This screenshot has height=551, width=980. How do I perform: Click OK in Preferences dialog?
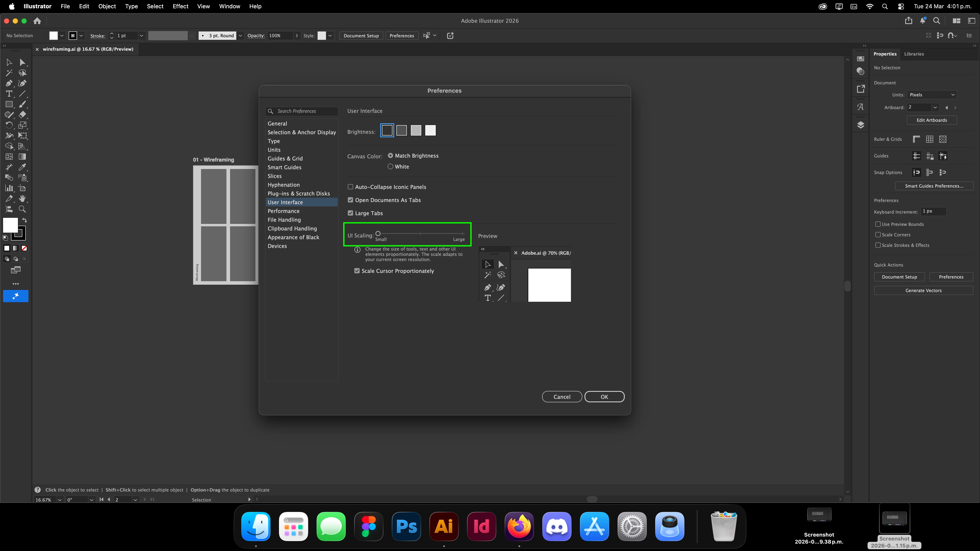[604, 397]
